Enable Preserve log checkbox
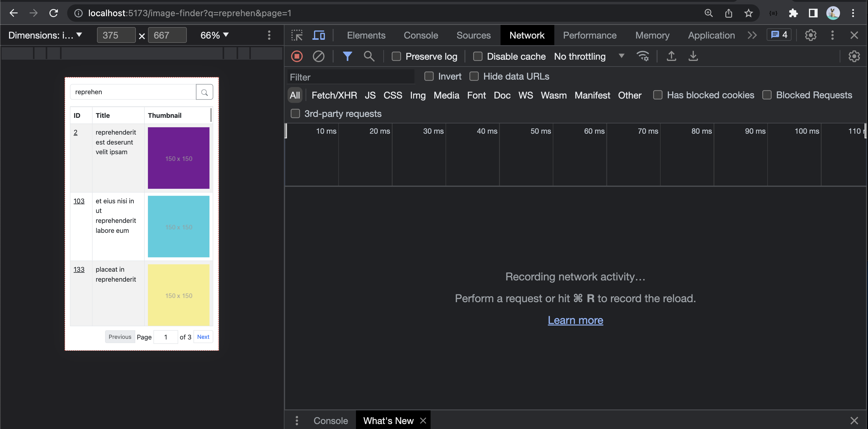868x429 pixels. 396,56
